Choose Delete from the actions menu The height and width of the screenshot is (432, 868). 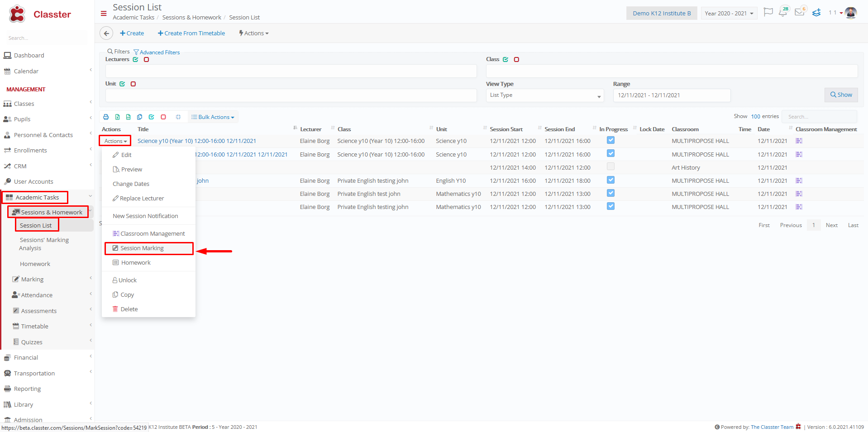148,309
